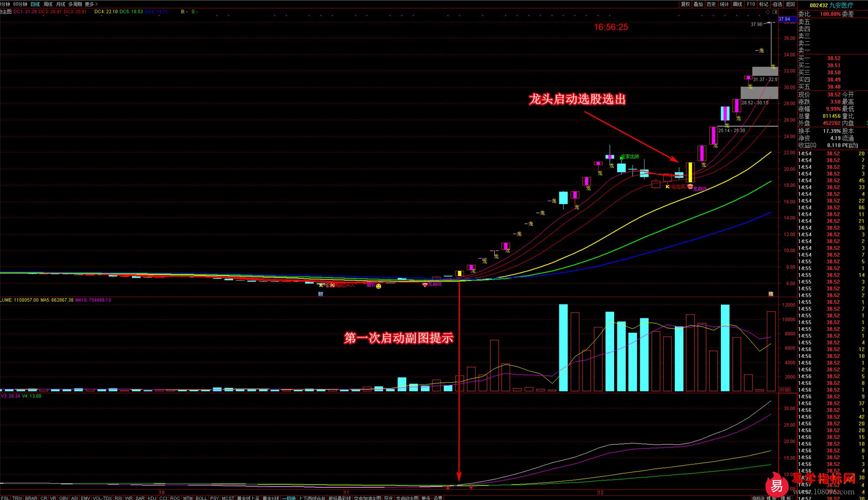Select the PSY indicator tab
This screenshot has height=500, width=868.
click(x=214, y=498)
